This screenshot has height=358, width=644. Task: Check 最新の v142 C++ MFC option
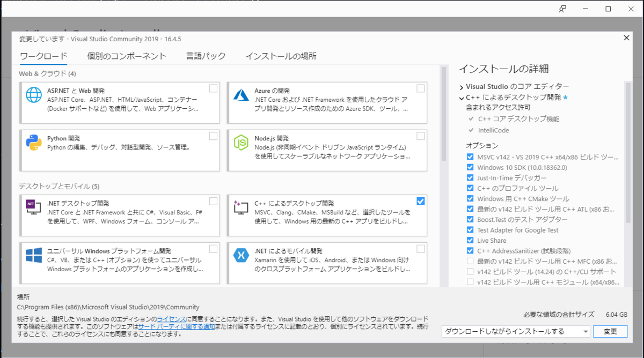pos(470,261)
